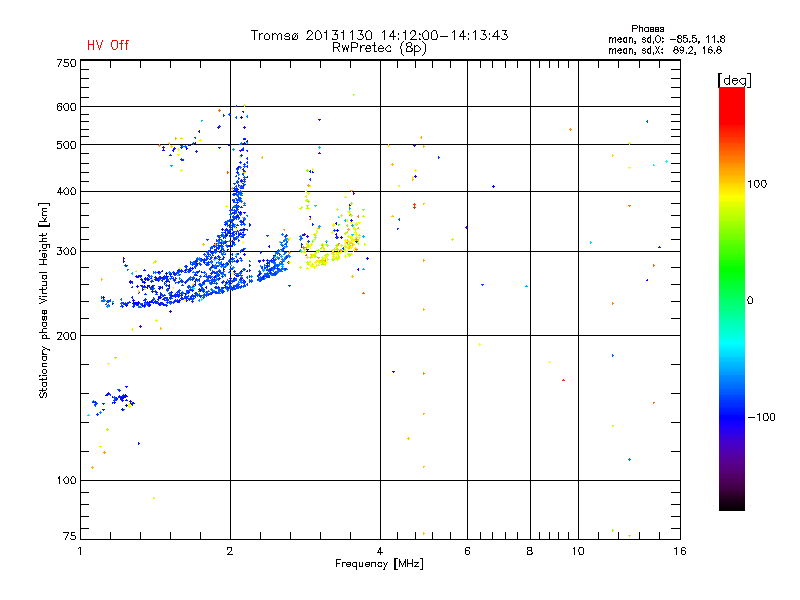
Task: Click the 'Frequency [MHz]' axis title
Action: tap(379, 564)
